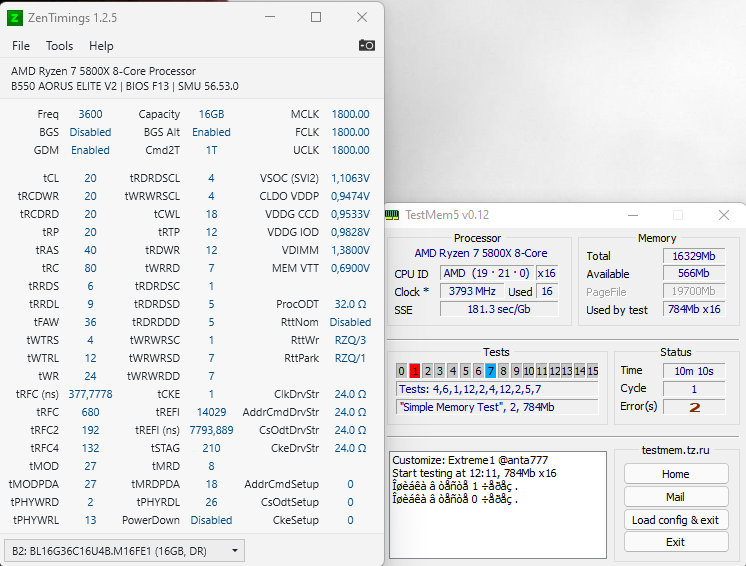Select test box 0 in Tests row

point(402,371)
